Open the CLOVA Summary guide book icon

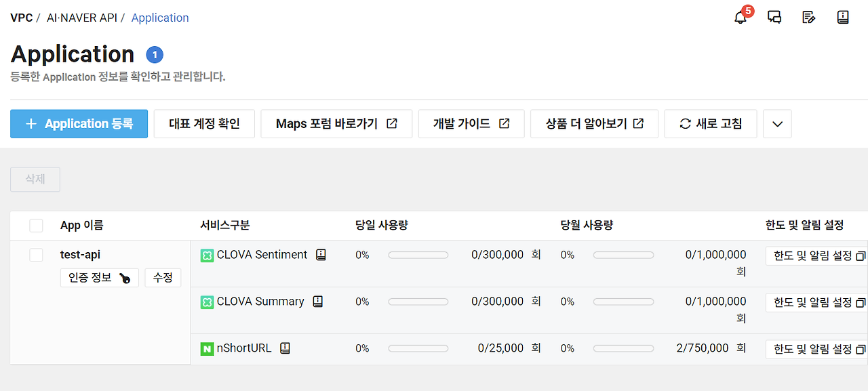(x=317, y=302)
